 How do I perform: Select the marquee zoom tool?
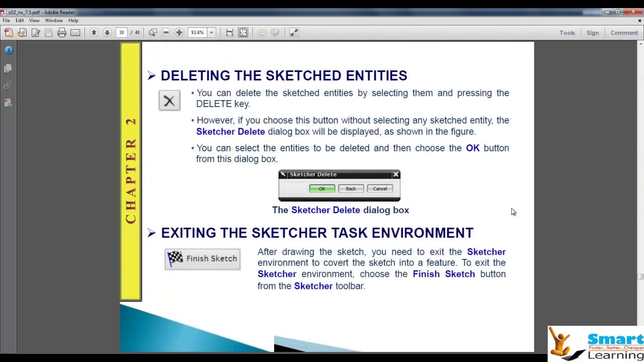(152, 33)
